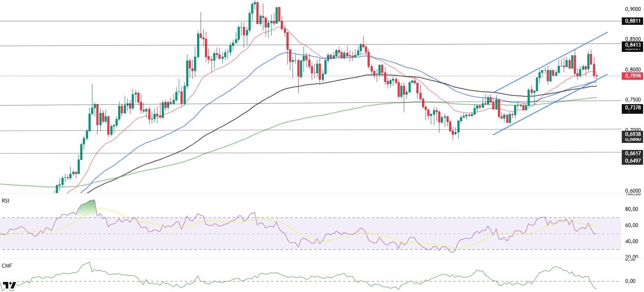This screenshot has height=292, width=644.
Task: Click the 60,00 value on the RSI scale
Action: click(632, 225)
